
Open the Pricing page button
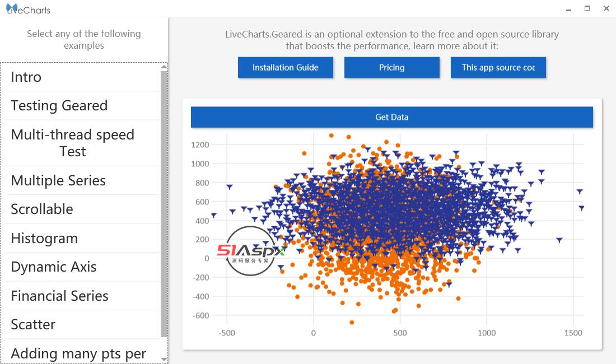(x=391, y=68)
